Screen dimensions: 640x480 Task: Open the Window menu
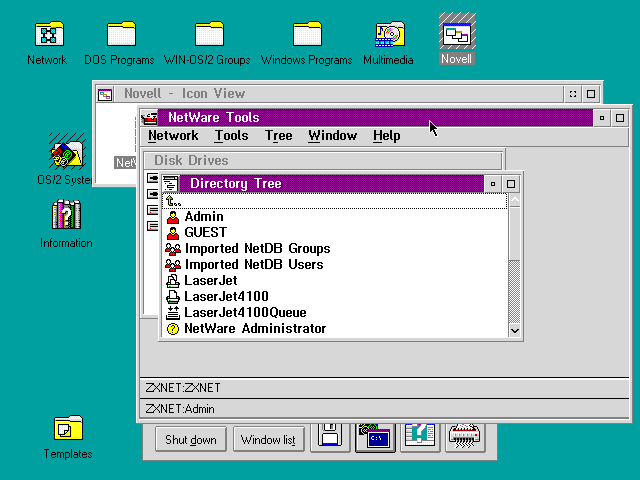click(x=332, y=136)
